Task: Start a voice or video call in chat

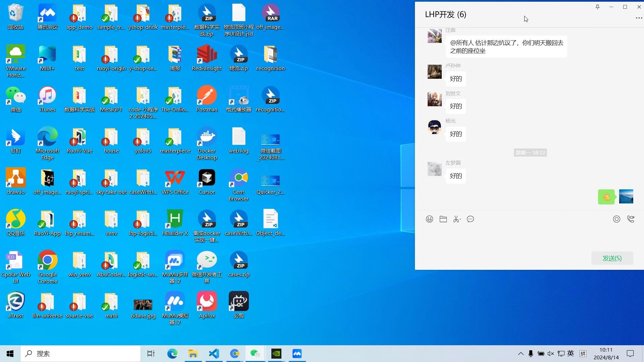Action: pos(631,219)
